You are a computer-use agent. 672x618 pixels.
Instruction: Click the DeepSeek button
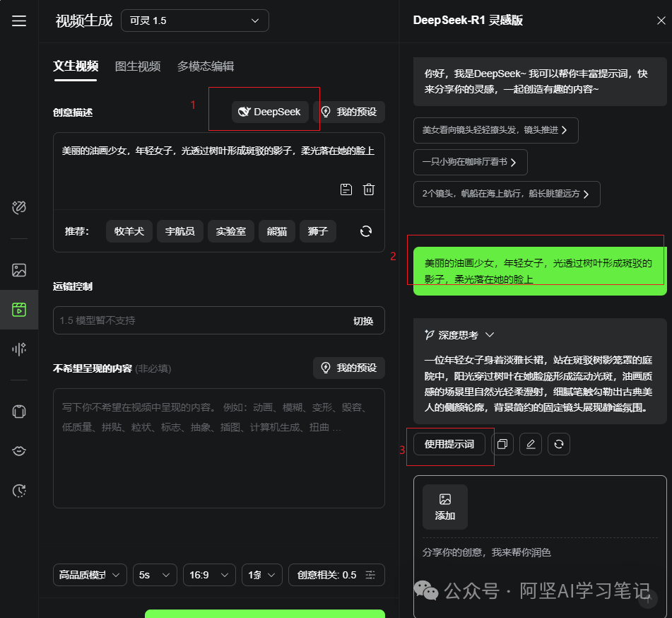[270, 112]
